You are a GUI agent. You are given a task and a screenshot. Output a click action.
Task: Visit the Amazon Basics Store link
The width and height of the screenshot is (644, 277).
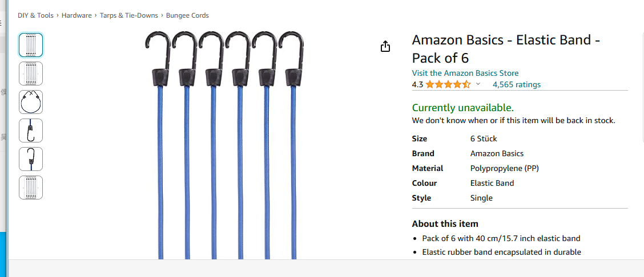tap(465, 73)
